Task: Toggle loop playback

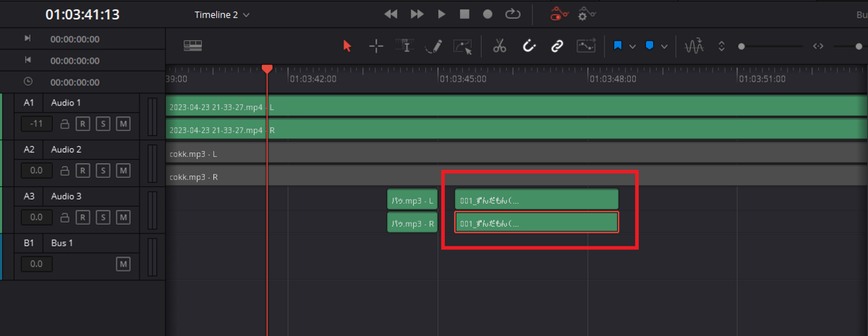Action: point(512,14)
